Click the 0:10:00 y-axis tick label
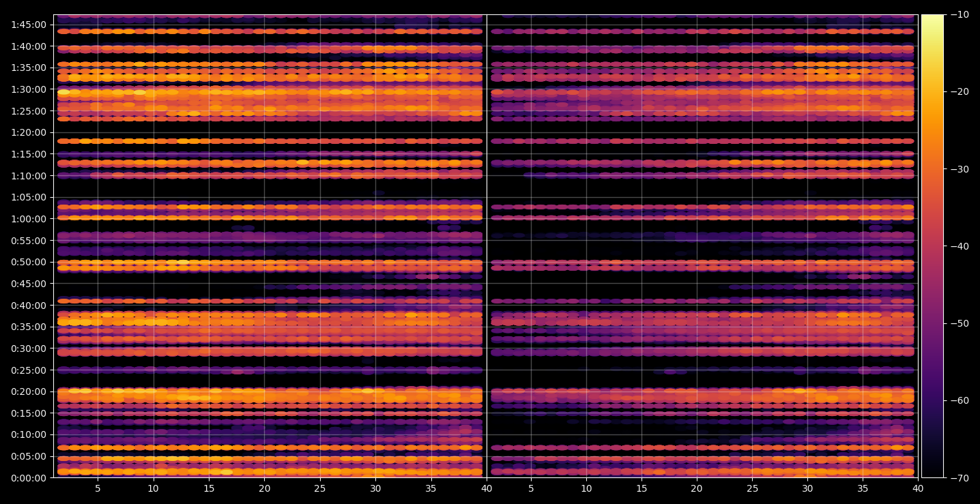The image size is (980, 504). pyautogui.click(x=29, y=434)
